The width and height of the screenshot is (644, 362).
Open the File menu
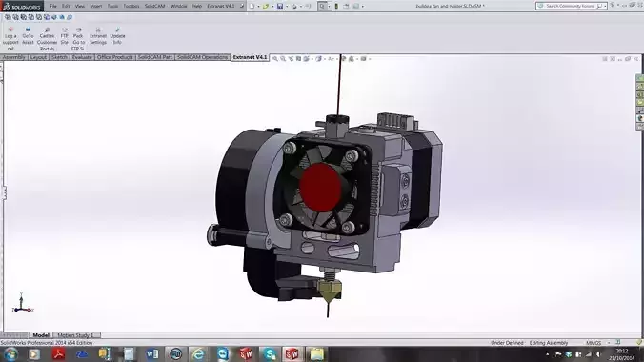tap(53, 6)
